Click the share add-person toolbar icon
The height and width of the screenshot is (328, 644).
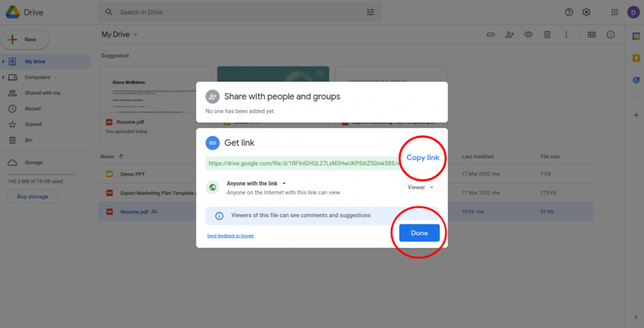coord(509,35)
